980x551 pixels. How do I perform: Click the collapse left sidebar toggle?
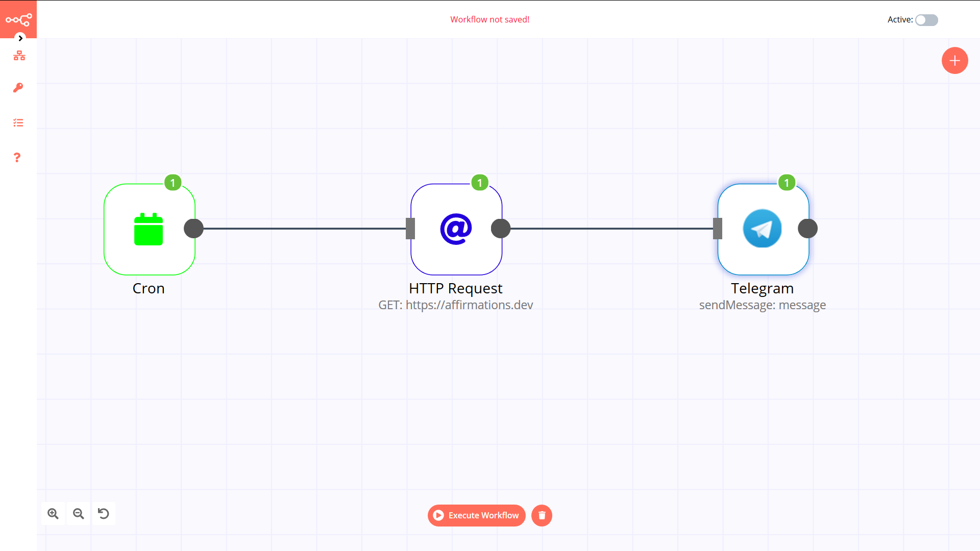pyautogui.click(x=19, y=38)
